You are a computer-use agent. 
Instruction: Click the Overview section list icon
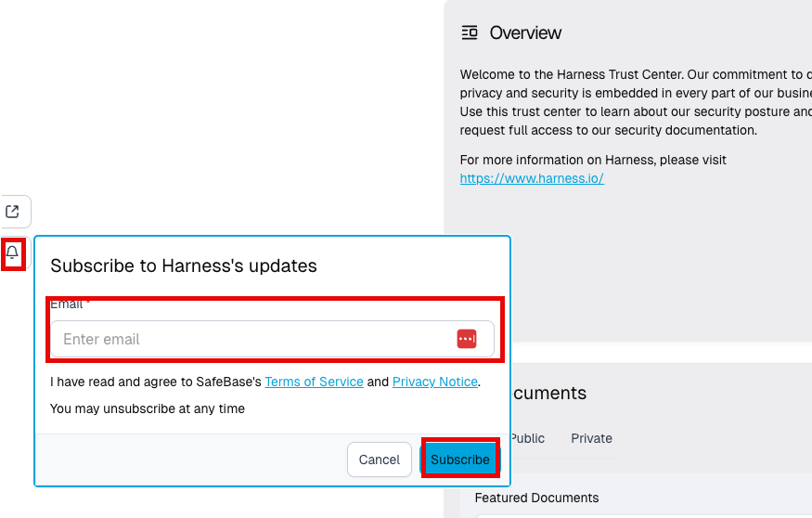click(x=470, y=33)
